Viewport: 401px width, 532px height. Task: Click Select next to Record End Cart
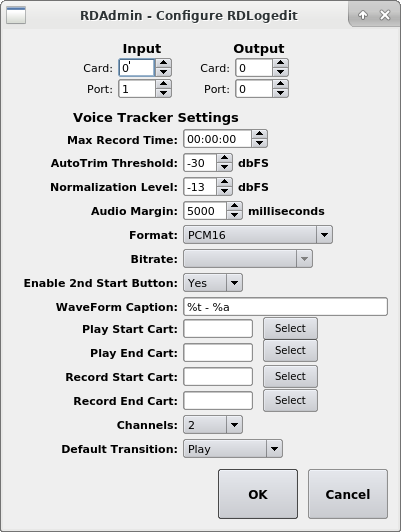[x=290, y=400]
